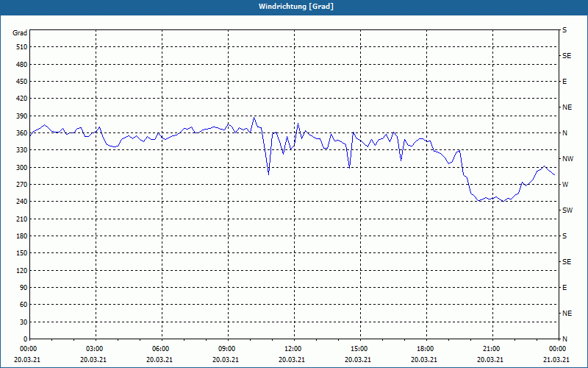Pick the 270 value on the left axis

tap(20, 185)
